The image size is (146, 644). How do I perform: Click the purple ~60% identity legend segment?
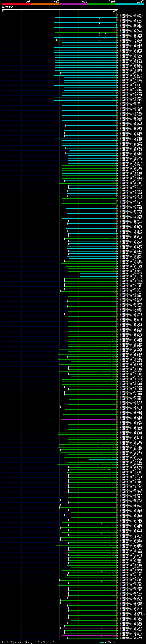tap(73, 4)
